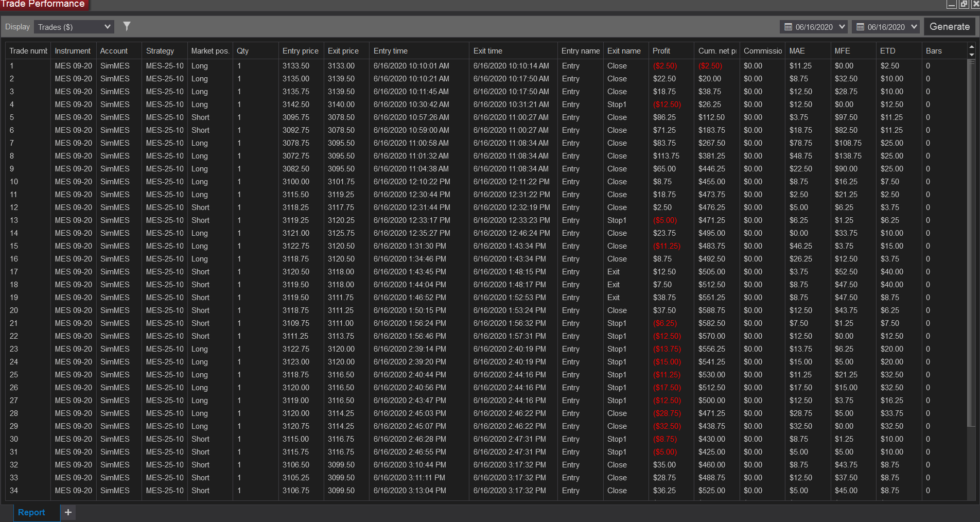Screen dimensions: 980x522
Task: Sort by Cum. net profit column header
Action: (716, 51)
